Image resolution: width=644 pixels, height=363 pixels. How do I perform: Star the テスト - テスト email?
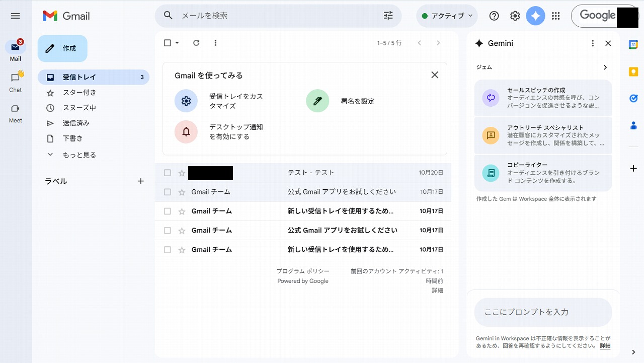tap(182, 173)
